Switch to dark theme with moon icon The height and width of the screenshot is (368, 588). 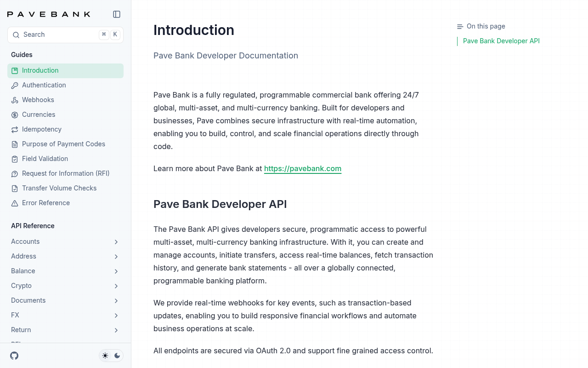(x=117, y=356)
